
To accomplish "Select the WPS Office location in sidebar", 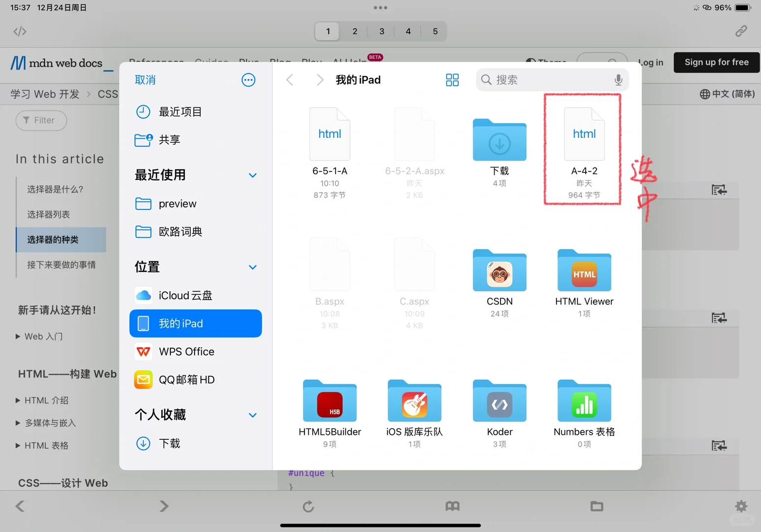I will point(186,351).
